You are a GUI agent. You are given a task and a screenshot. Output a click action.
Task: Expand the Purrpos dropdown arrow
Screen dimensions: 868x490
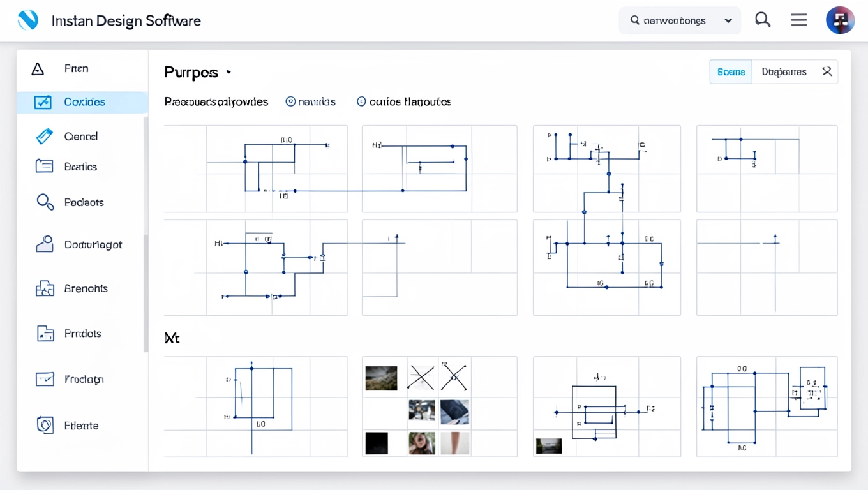[x=228, y=73]
